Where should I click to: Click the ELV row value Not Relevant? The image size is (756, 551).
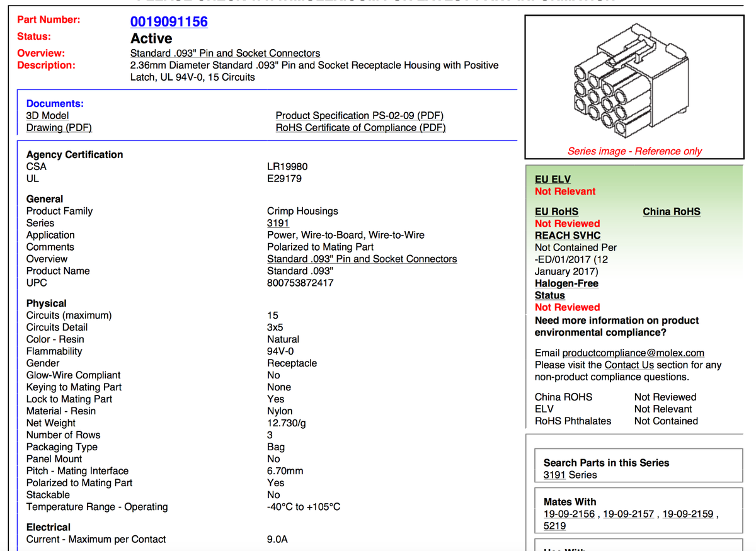(663, 409)
